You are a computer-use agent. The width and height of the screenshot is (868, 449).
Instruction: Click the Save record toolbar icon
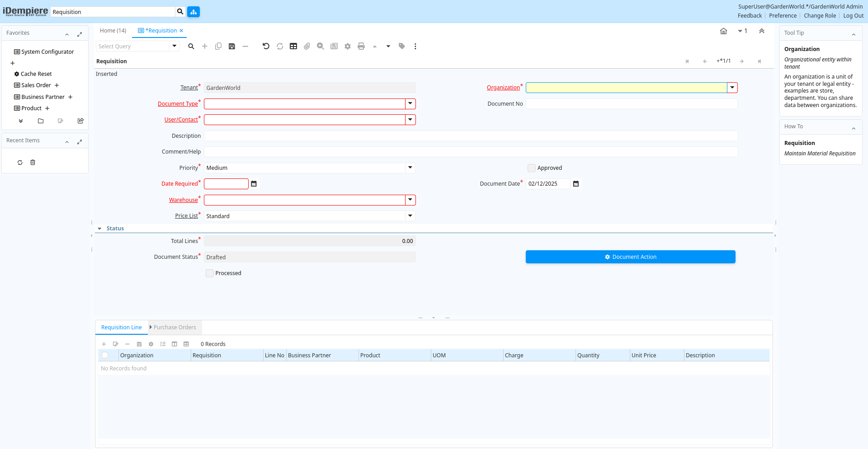coord(232,47)
